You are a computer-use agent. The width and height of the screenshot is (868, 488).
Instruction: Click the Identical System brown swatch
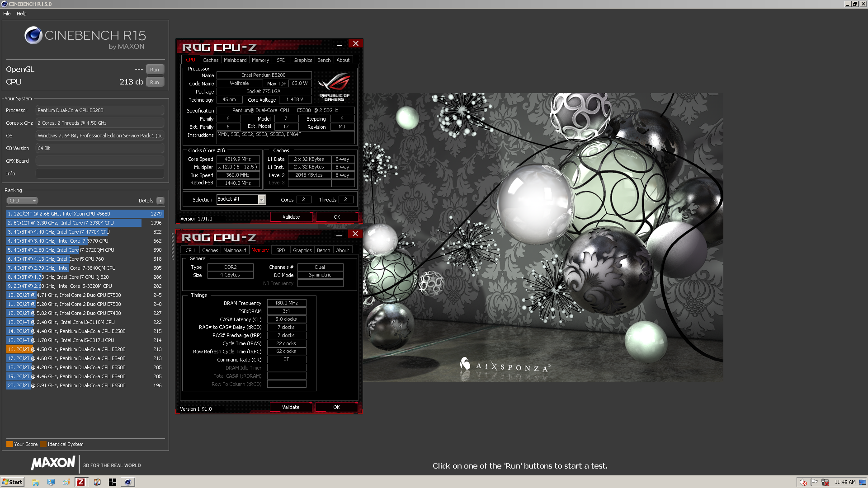coord(43,444)
